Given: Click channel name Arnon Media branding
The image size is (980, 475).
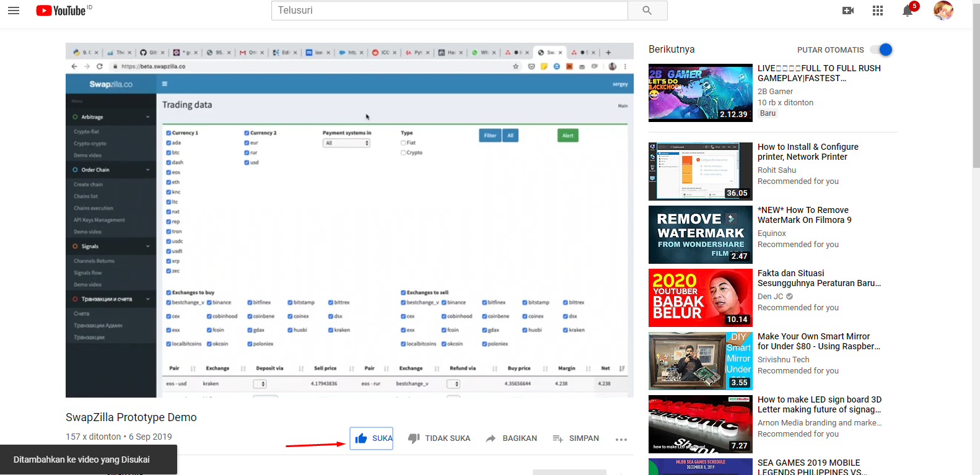Looking at the screenshot, I should pyautogui.click(x=820, y=423).
